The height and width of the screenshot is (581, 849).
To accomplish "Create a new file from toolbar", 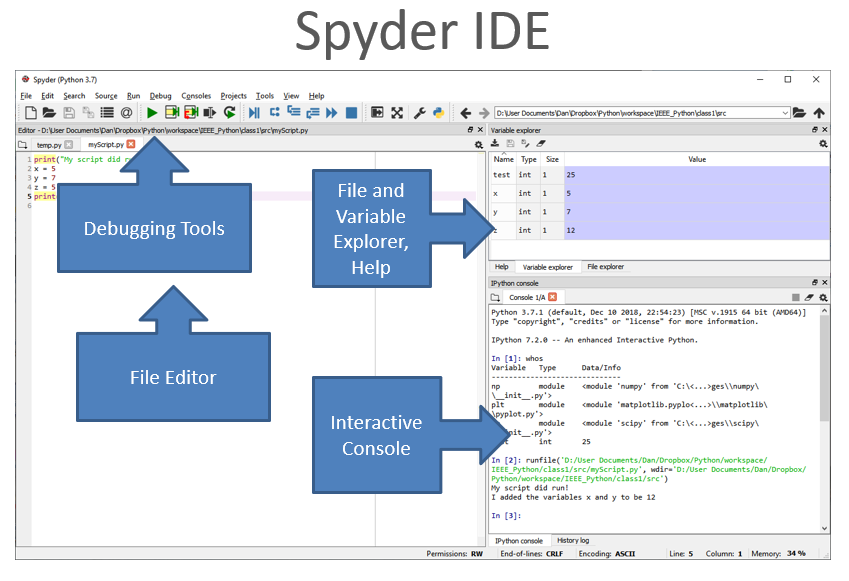I will pyautogui.click(x=31, y=113).
